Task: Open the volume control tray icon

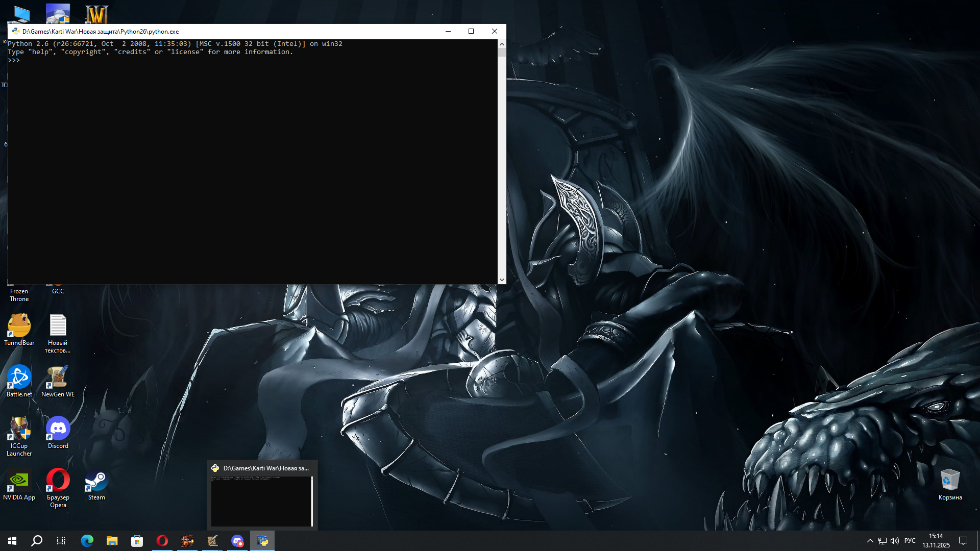Action: tap(895, 541)
